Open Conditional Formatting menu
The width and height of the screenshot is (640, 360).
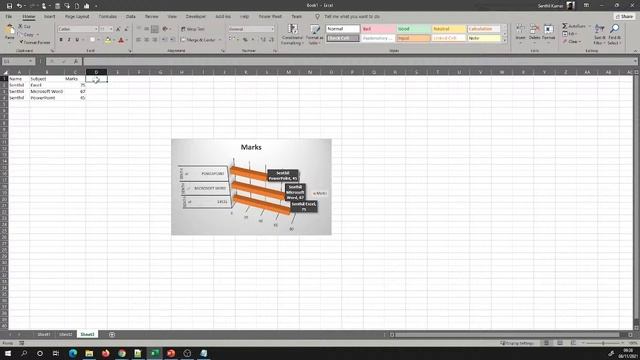coord(292,34)
